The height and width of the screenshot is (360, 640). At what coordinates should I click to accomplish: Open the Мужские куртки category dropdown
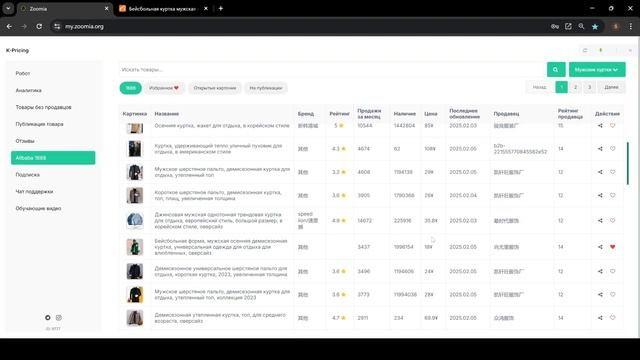(597, 69)
